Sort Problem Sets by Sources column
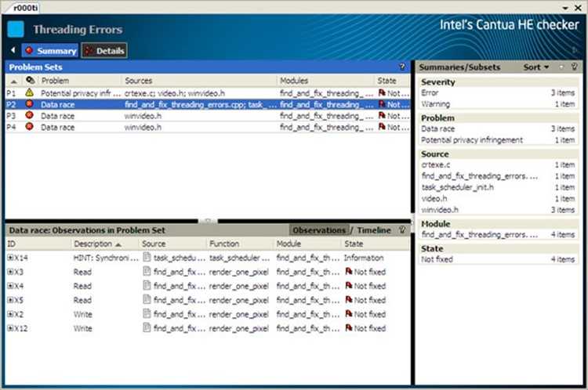This screenshot has width=588, height=390. tap(138, 81)
